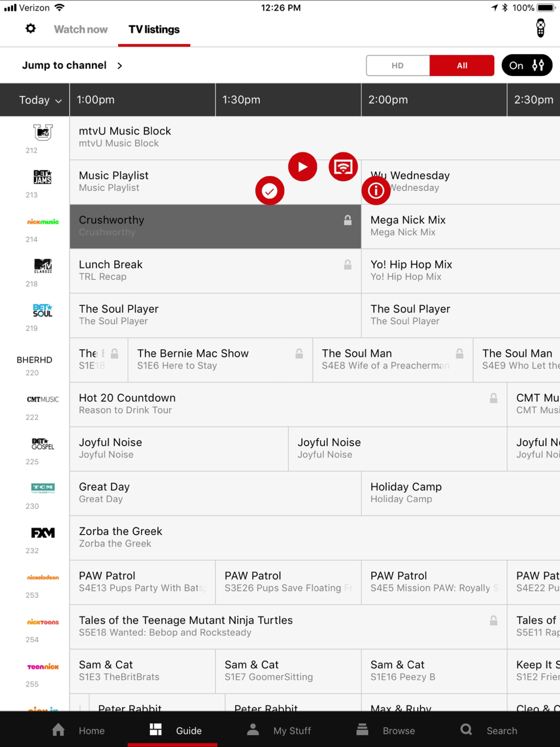Image resolution: width=560 pixels, height=747 pixels.
Task: Tap lock icon on Soul Man S4E8
Action: (459, 353)
